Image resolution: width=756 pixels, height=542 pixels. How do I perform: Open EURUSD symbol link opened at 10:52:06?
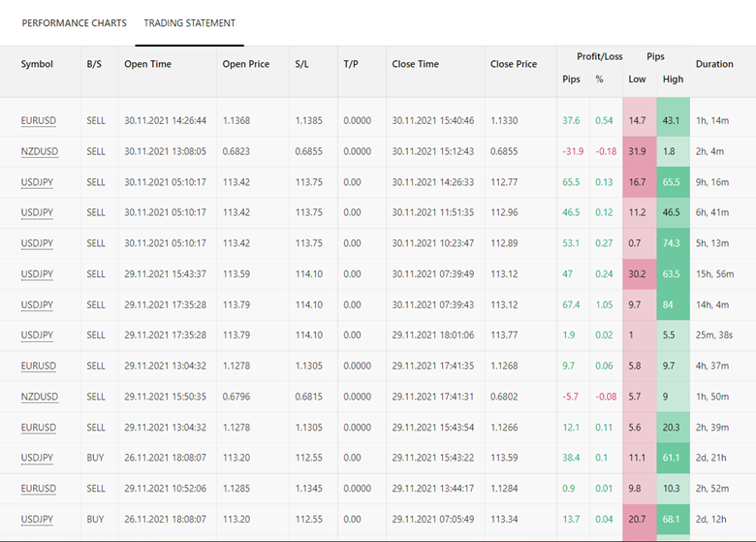tap(39, 489)
